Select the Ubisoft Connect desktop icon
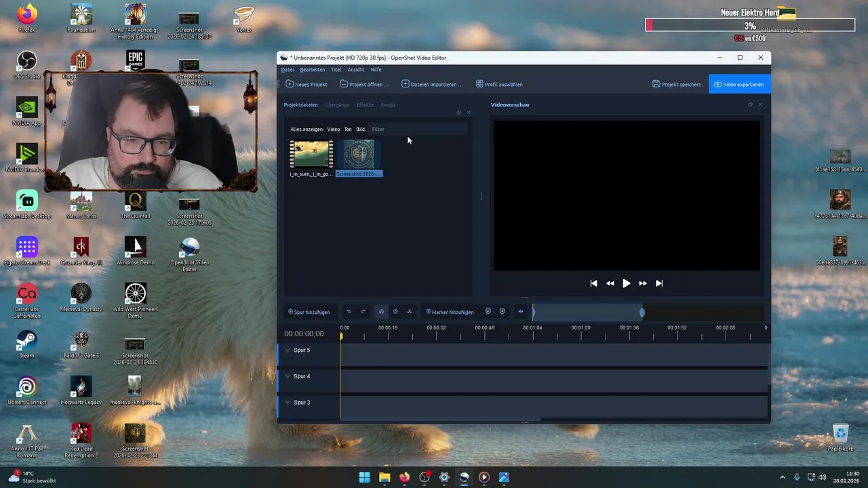This screenshot has height=488, width=868. coord(26,392)
